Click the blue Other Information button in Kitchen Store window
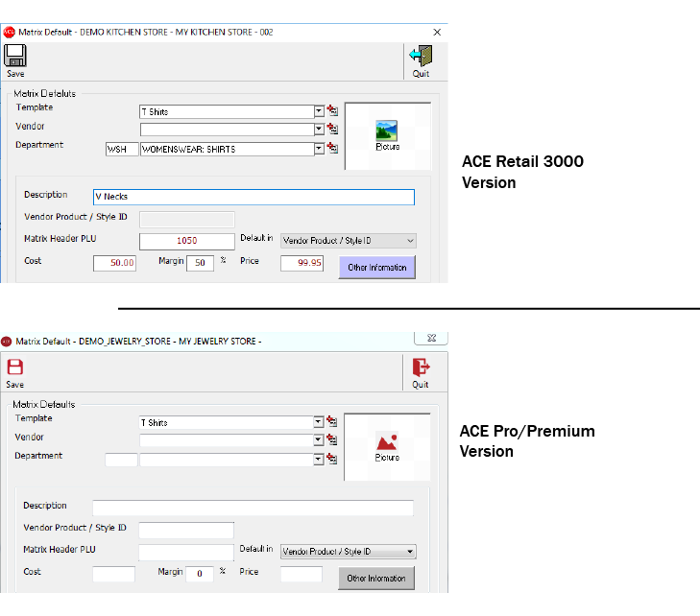The image size is (700, 616). (377, 267)
